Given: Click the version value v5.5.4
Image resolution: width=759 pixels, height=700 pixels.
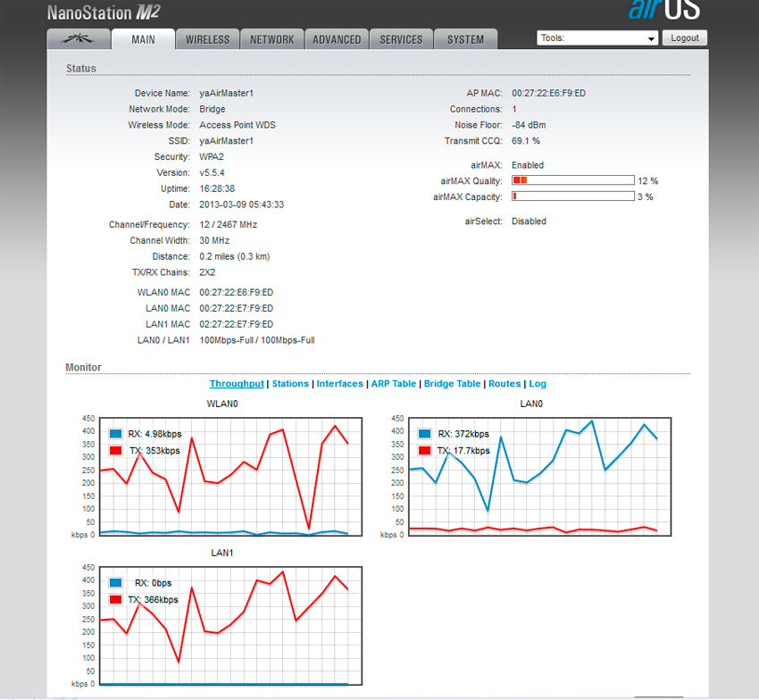Looking at the screenshot, I should click(212, 173).
